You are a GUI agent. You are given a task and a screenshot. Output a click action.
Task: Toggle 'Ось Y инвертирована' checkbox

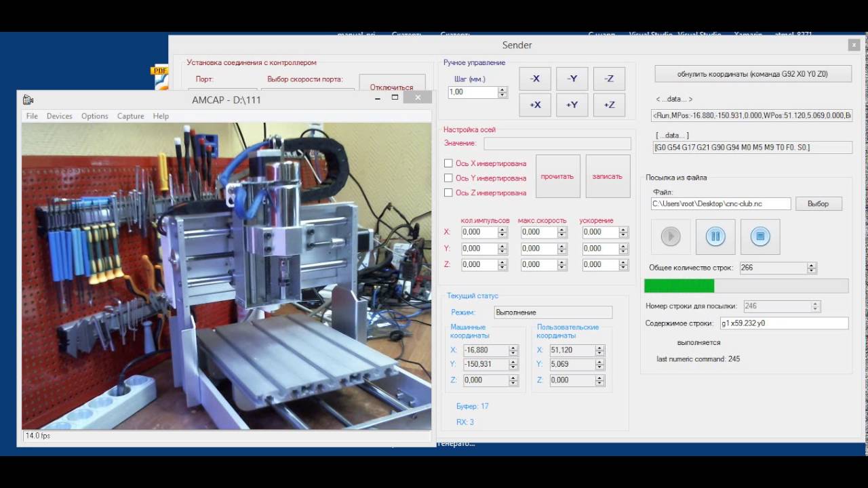(x=448, y=178)
